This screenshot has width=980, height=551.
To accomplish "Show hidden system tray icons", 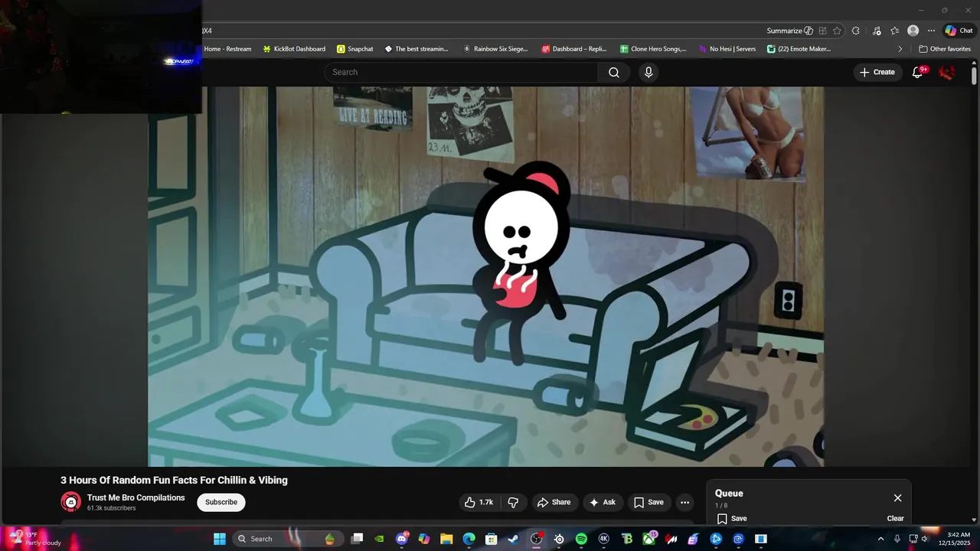I will tap(880, 539).
